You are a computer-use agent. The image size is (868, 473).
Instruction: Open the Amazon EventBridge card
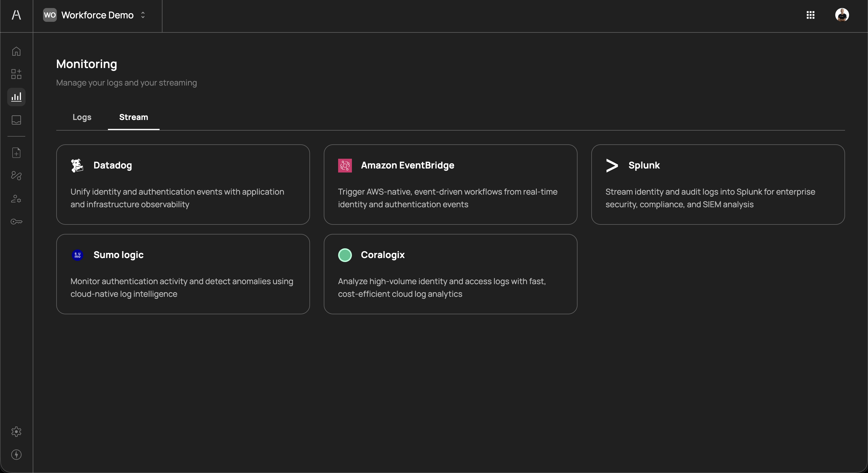(x=450, y=185)
